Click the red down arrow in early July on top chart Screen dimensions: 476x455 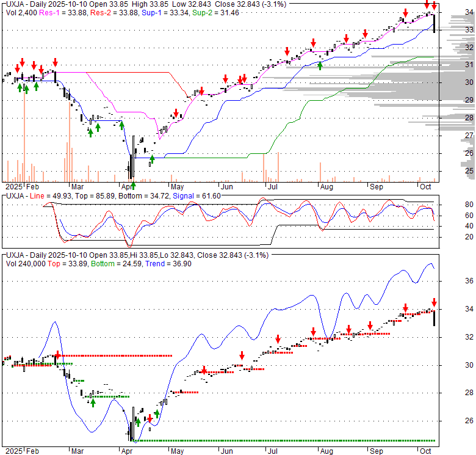tap(286, 52)
